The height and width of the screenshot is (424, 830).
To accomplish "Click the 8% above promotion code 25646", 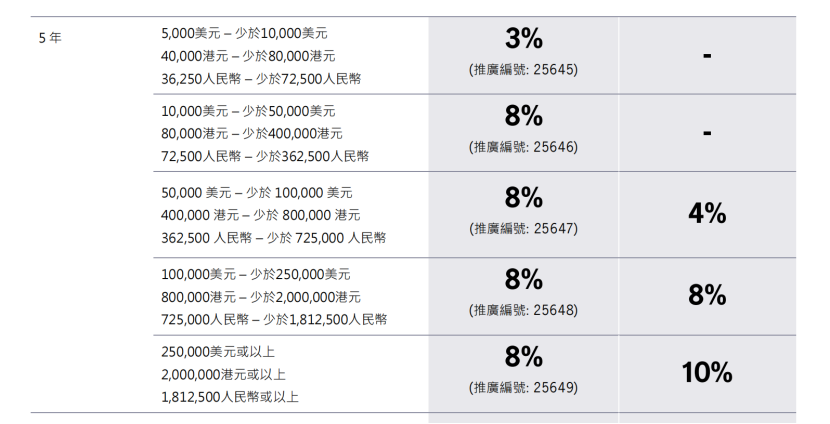I will tap(523, 116).
